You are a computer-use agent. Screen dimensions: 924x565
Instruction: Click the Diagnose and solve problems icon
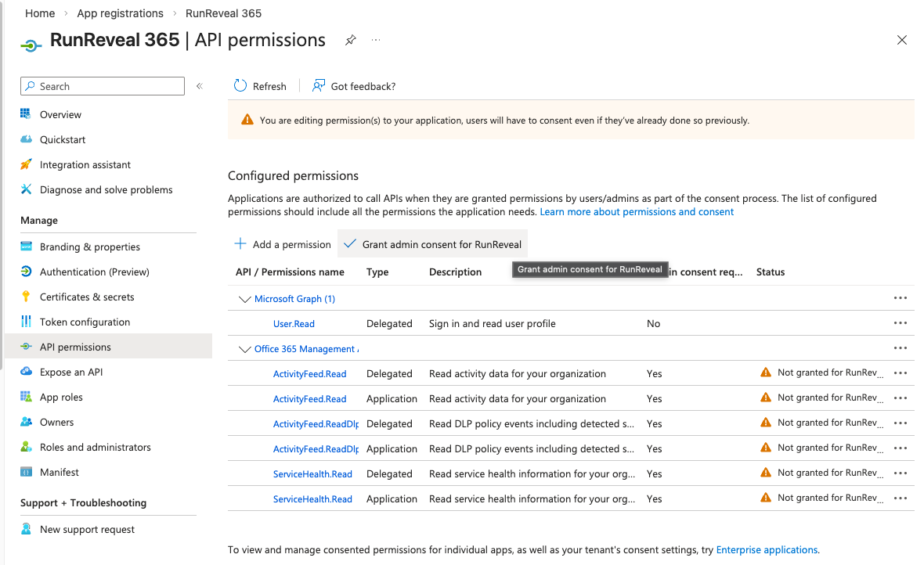[25, 189]
